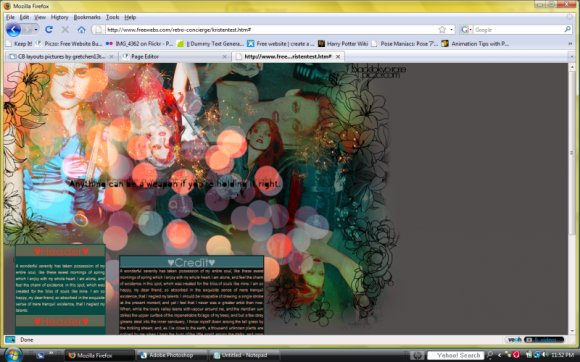Go forward with the greyed Forward arrow
Viewport: 580px width, 362px height.
coord(27,30)
